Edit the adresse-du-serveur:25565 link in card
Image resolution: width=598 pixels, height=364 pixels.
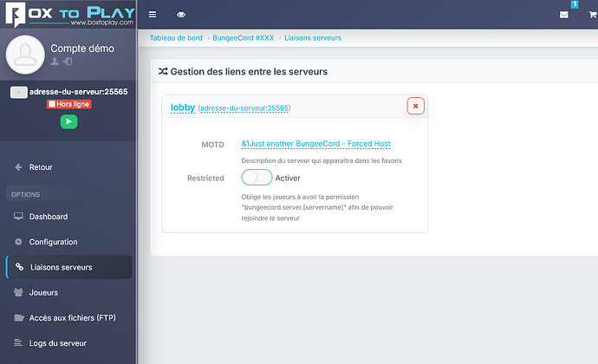click(244, 108)
